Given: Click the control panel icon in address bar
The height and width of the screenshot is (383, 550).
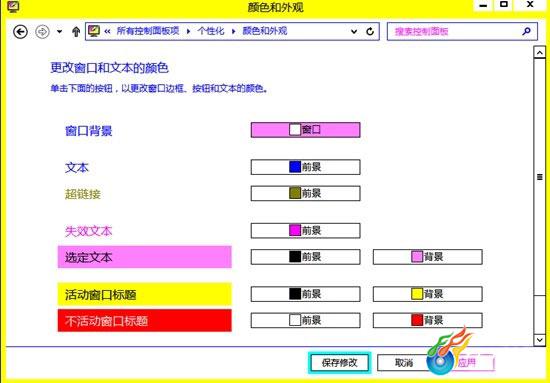Looking at the screenshot, I should (x=94, y=31).
